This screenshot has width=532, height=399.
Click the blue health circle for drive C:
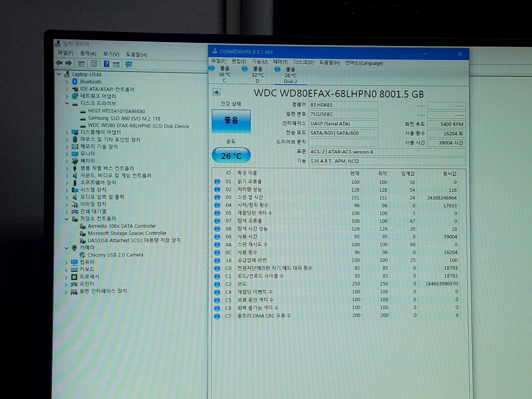coord(212,68)
